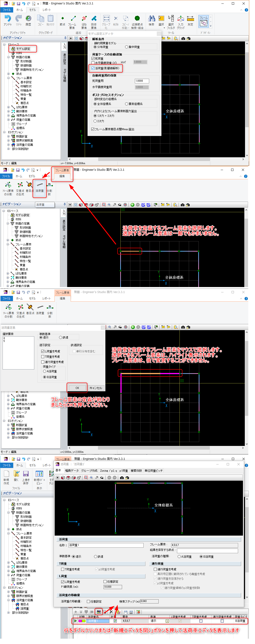
Task: Click OK in the 活荷重定義 dialog
Action: (77, 388)
